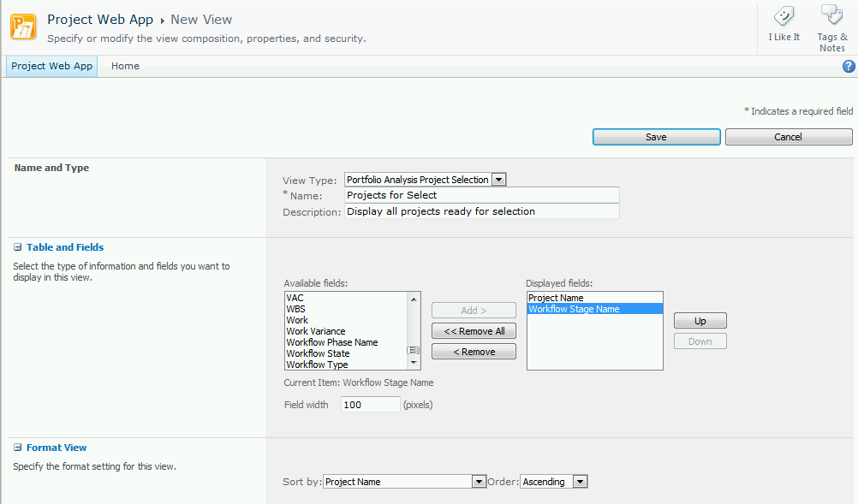Click the Available fields scrollbar thumb
This screenshot has width=858, height=504.
coord(414,350)
